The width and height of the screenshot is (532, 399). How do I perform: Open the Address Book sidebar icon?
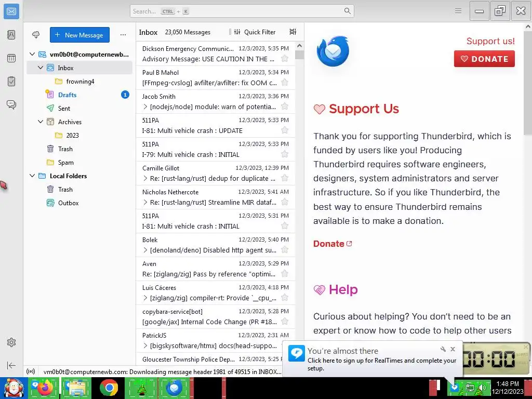[x=11, y=35]
